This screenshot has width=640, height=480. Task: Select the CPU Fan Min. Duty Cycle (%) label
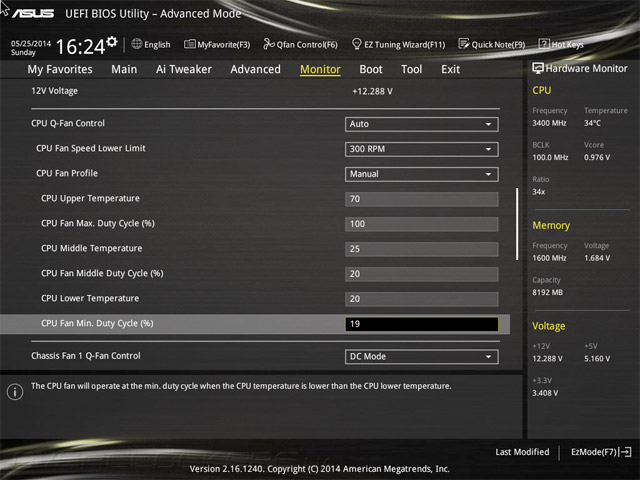(97, 324)
